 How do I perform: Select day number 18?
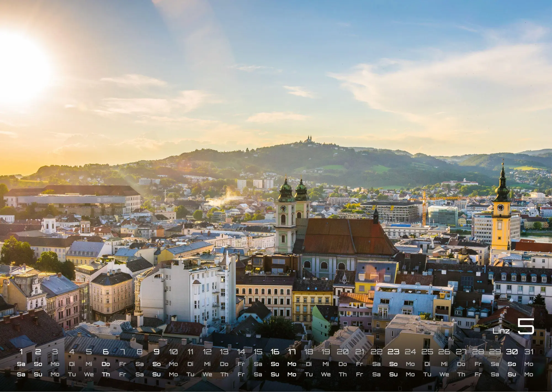click(x=309, y=352)
